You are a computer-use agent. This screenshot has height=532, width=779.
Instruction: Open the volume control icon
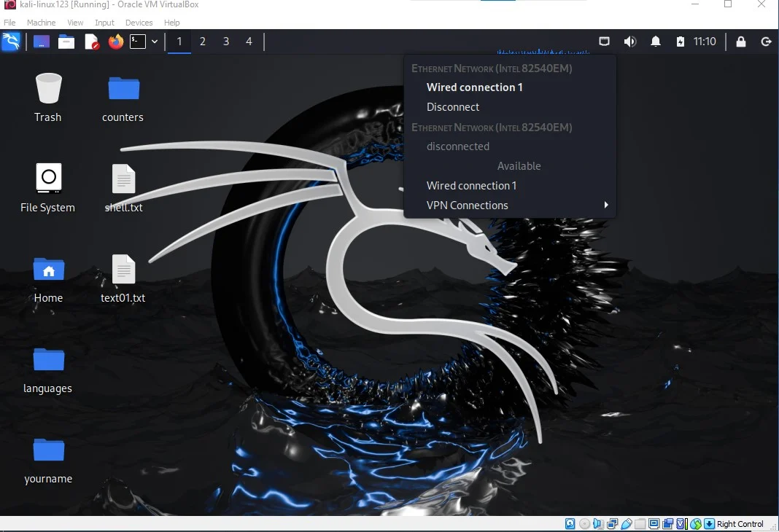[630, 42]
